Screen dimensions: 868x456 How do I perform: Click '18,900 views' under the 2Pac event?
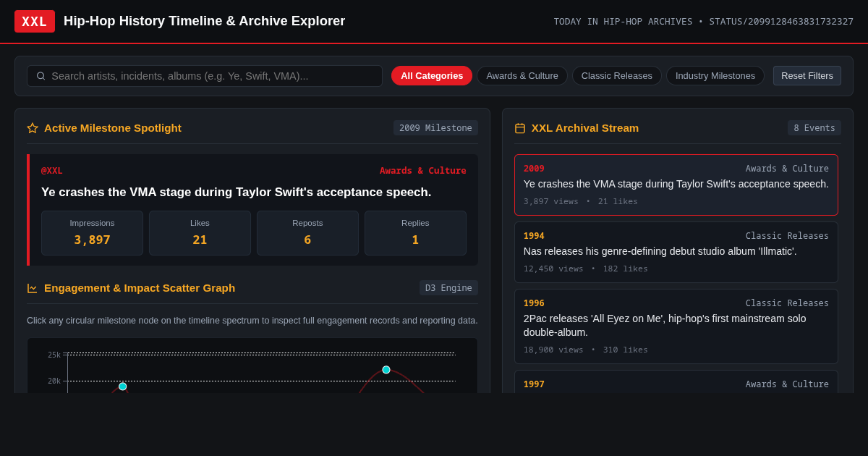[x=553, y=350]
